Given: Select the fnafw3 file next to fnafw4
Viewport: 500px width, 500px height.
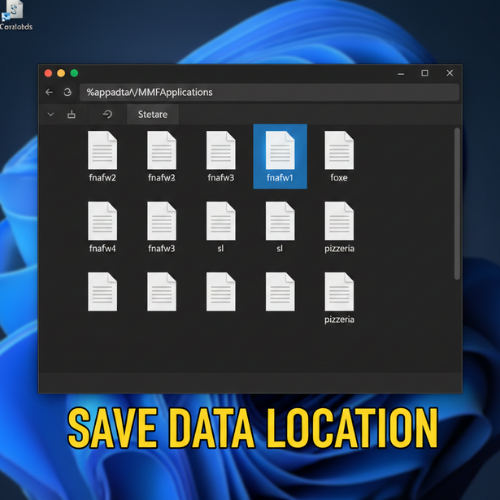Looking at the screenshot, I should [162, 227].
